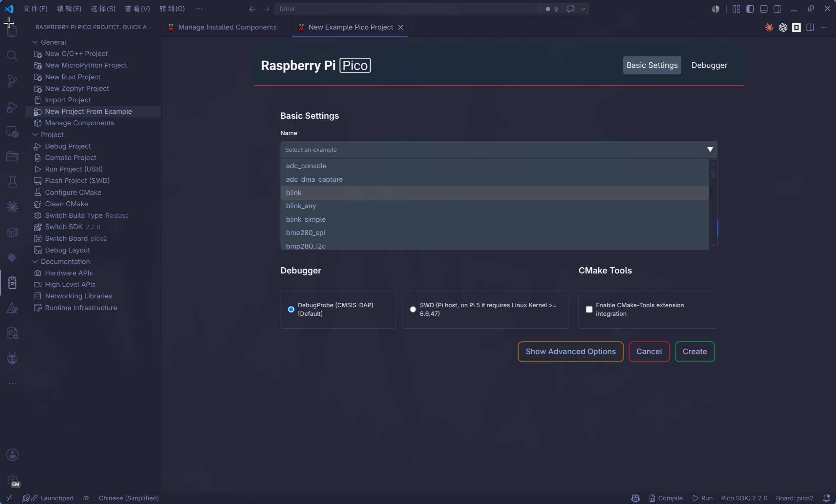This screenshot has height=504, width=836.
Task: Click the Create button
Action: point(695,352)
